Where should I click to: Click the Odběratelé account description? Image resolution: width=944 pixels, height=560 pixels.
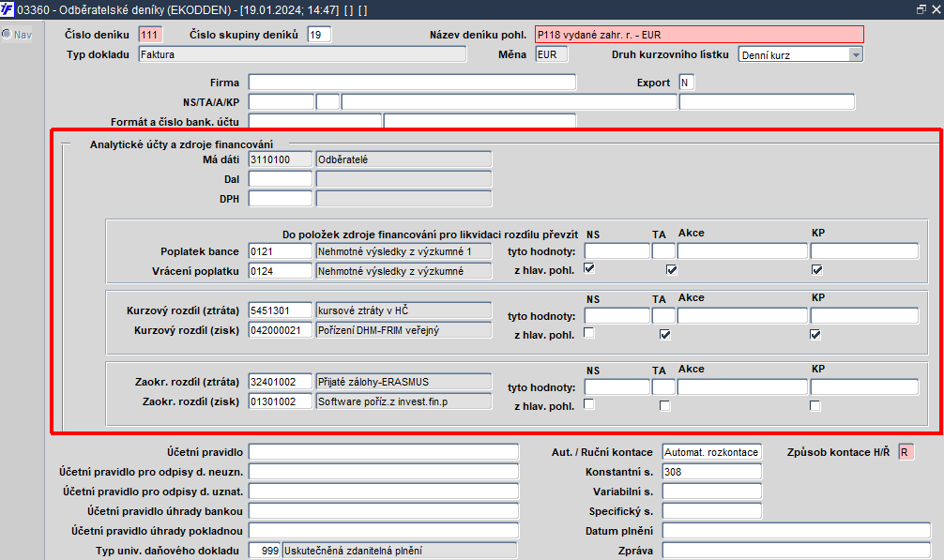(404, 159)
